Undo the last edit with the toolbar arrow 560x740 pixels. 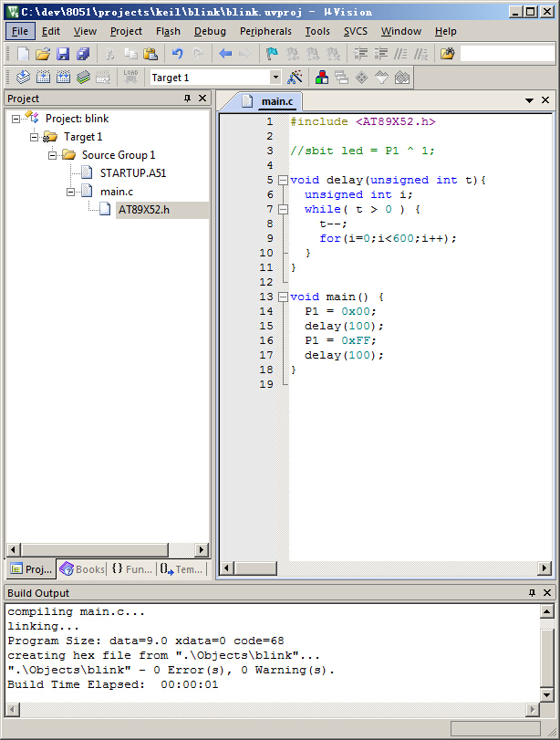pyautogui.click(x=177, y=54)
